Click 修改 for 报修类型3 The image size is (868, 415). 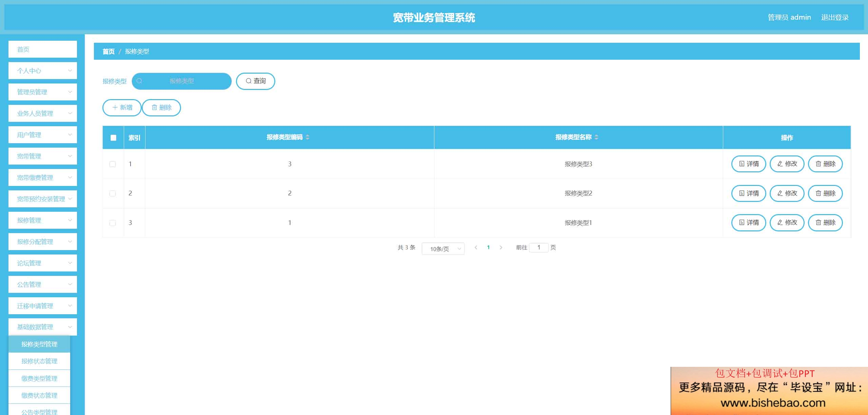pyautogui.click(x=787, y=164)
